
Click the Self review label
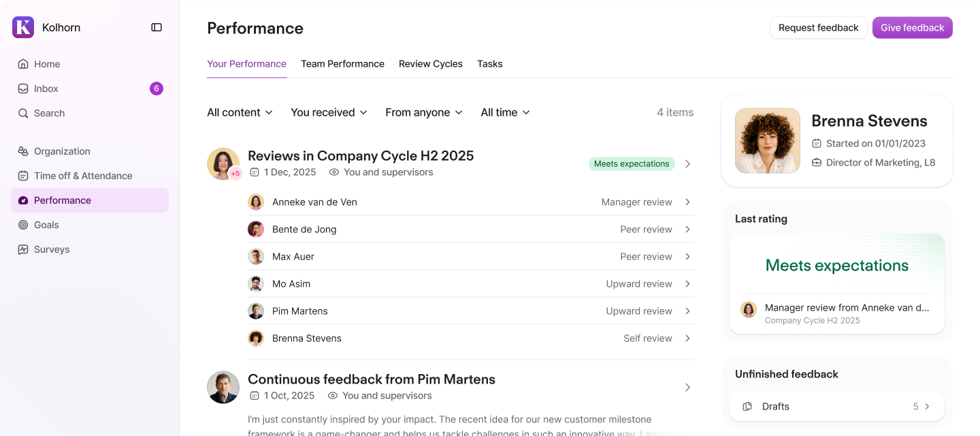tap(648, 339)
